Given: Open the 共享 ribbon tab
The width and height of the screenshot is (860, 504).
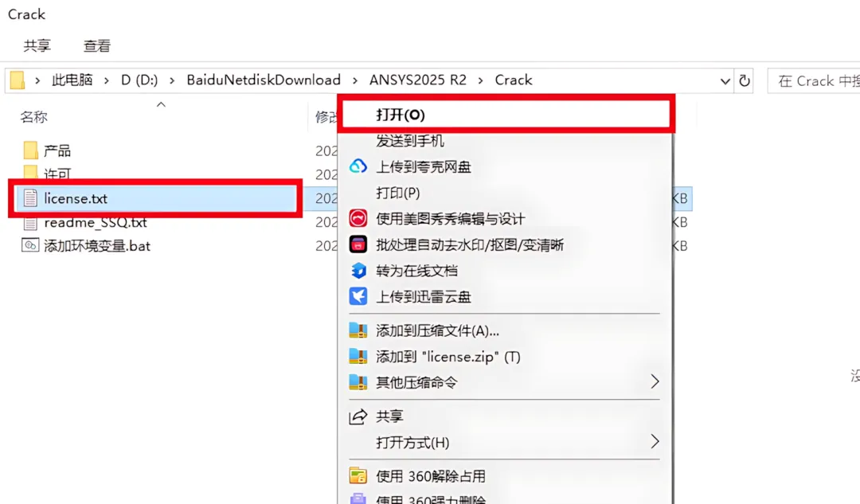Looking at the screenshot, I should pyautogui.click(x=37, y=45).
